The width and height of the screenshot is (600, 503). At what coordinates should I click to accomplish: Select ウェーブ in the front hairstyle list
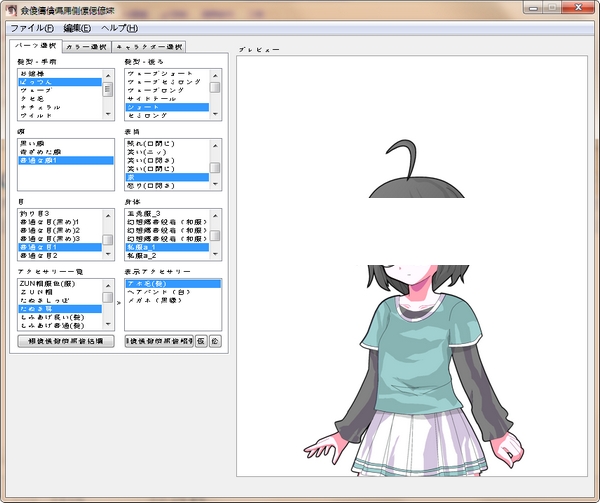click(36, 90)
